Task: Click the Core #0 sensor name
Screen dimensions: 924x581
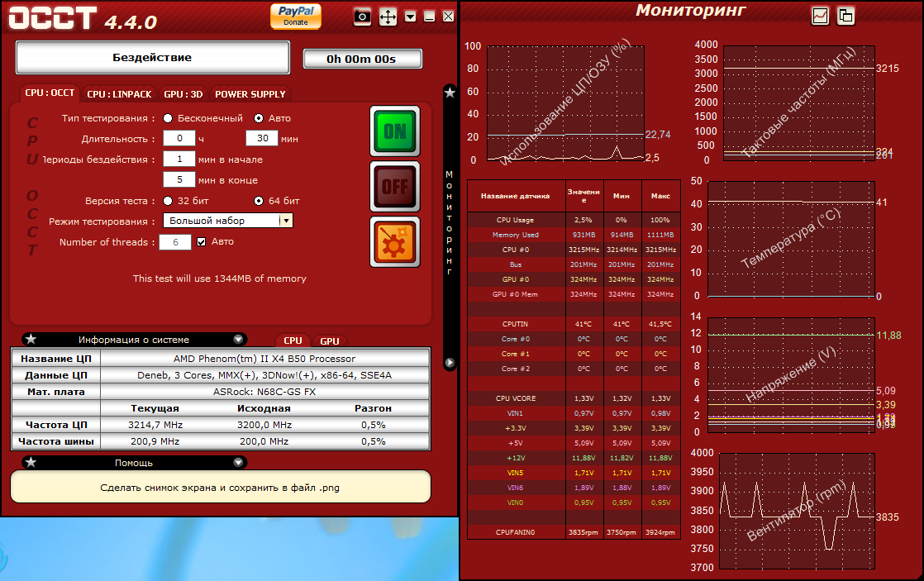Action: 516,339
